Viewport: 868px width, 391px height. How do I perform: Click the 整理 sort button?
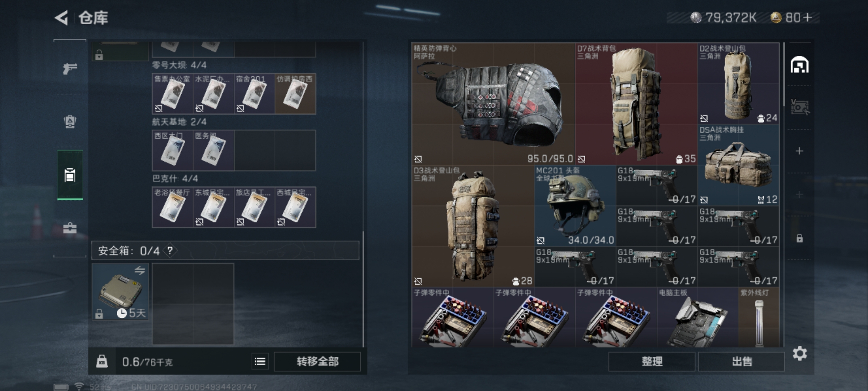point(652,361)
